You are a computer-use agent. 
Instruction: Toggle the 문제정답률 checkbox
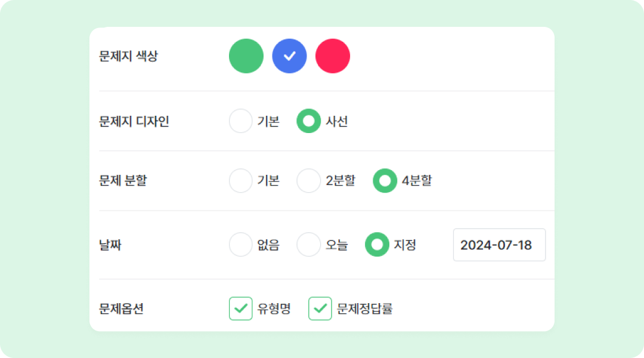tap(320, 308)
